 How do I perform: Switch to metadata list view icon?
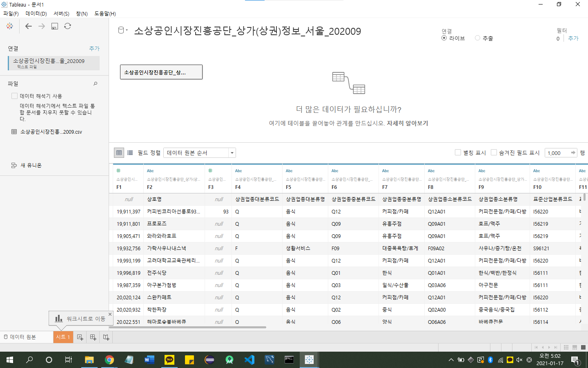click(130, 153)
